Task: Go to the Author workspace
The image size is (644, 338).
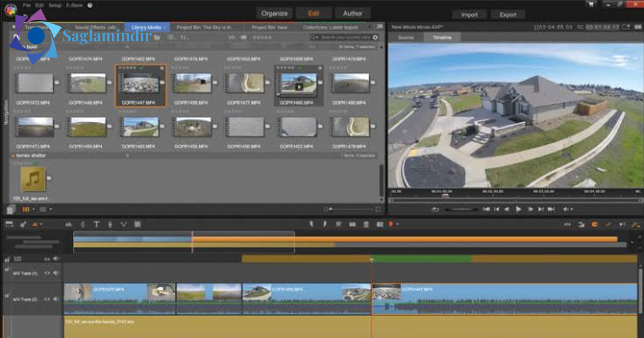Action: click(353, 13)
